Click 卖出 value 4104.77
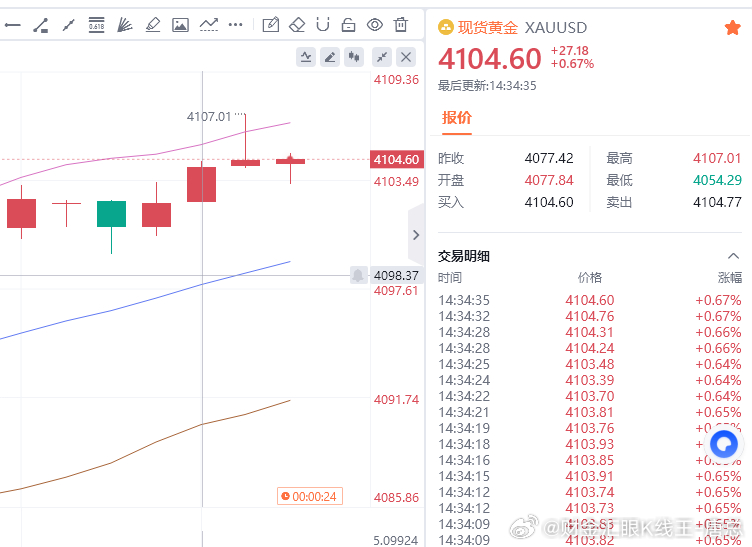 click(x=717, y=202)
